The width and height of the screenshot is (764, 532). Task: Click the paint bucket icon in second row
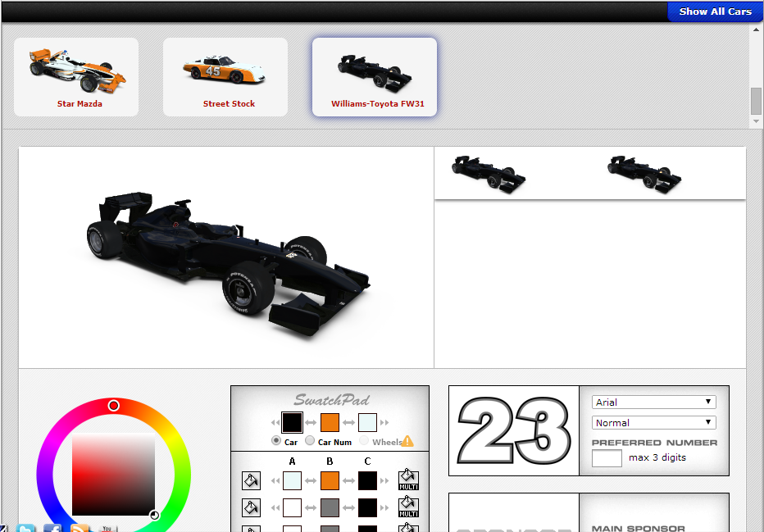(251, 507)
